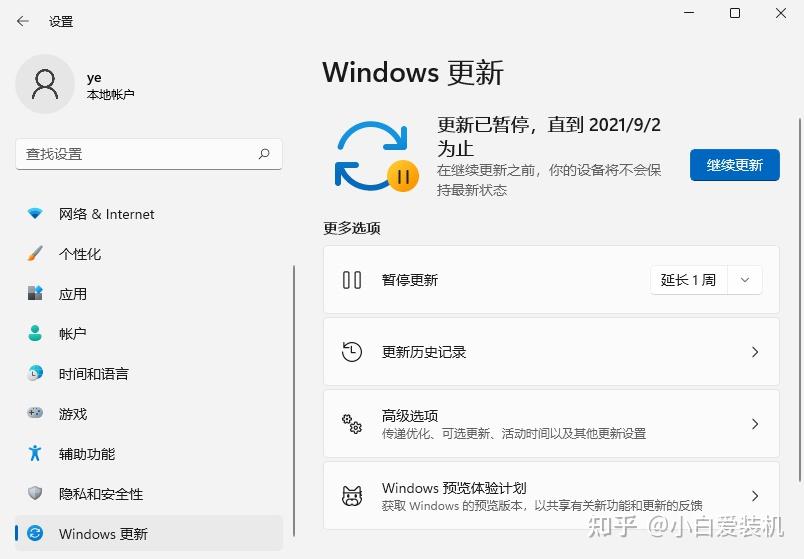Select the main panel vertical scrollbar
The image size is (804, 559).
pos(800,301)
